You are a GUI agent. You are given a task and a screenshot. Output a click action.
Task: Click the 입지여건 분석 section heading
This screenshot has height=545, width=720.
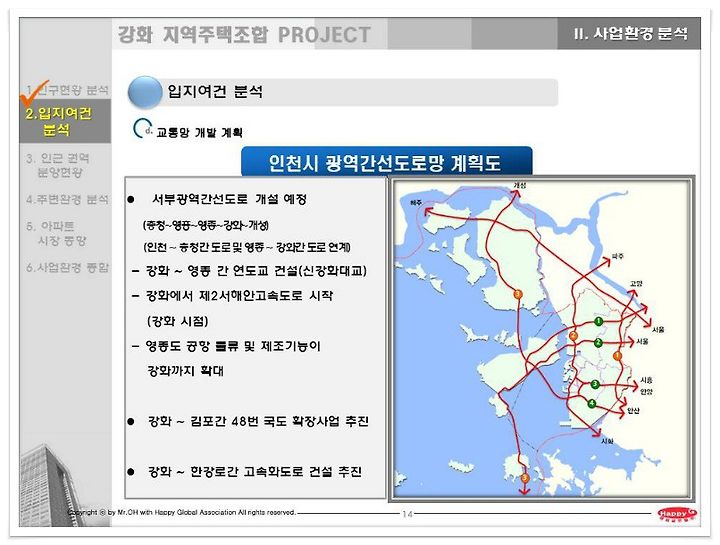[x=215, y=91]
